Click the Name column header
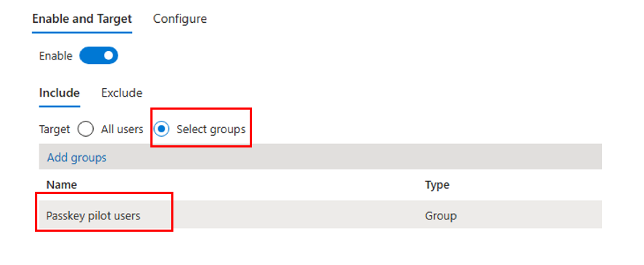Image resolution: width=644 pixels, height=265 pixels. (61, 185)
